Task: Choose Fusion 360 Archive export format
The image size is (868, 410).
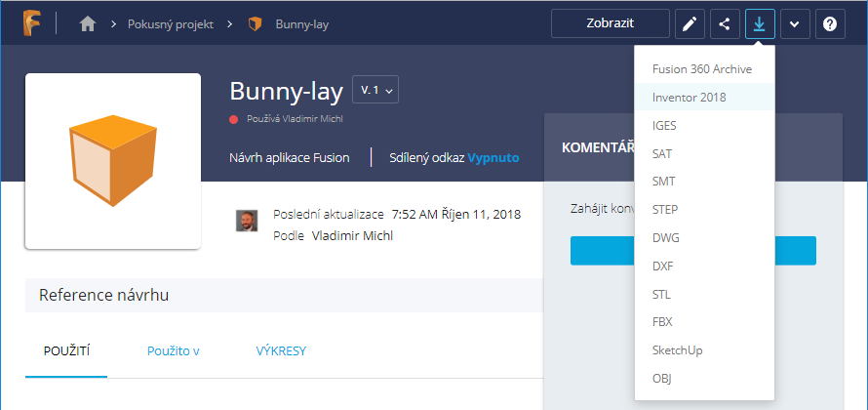Action: pyautogui.click(x=704, y=69)
